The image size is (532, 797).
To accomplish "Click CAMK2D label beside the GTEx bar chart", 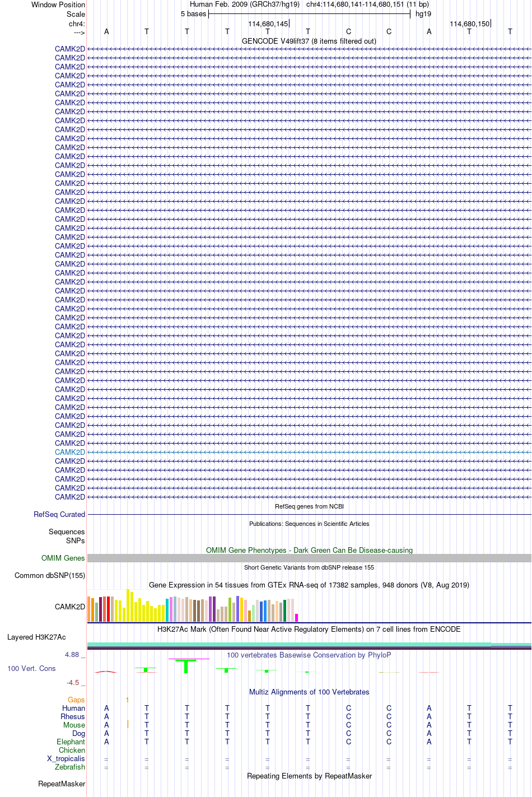I will (x=70, y=607).
